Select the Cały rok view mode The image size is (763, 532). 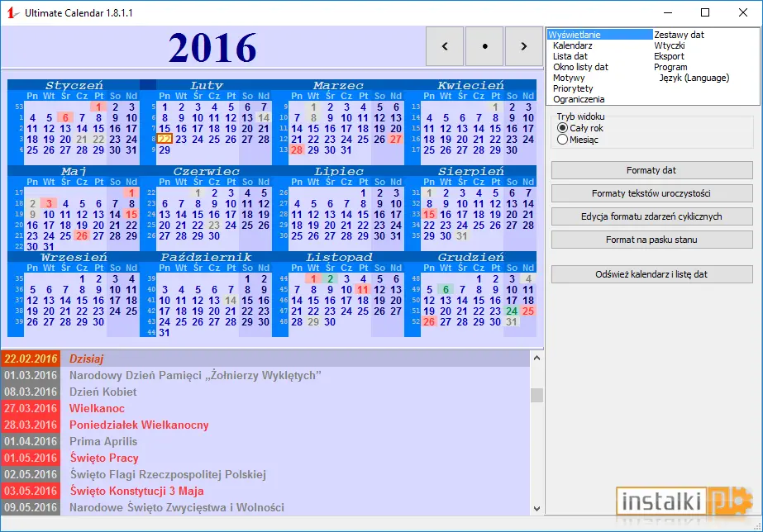click(x=580, y=128)
